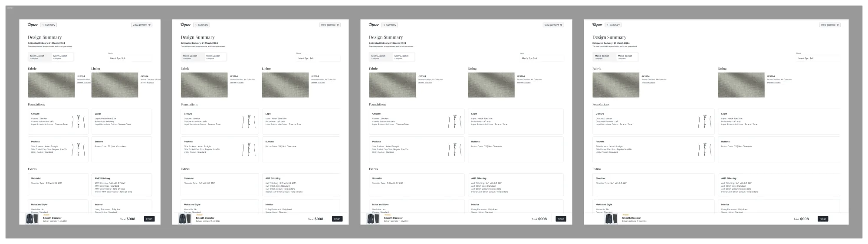
Task: Click the Taper logo in the first artboard
Action: [33, 25]
